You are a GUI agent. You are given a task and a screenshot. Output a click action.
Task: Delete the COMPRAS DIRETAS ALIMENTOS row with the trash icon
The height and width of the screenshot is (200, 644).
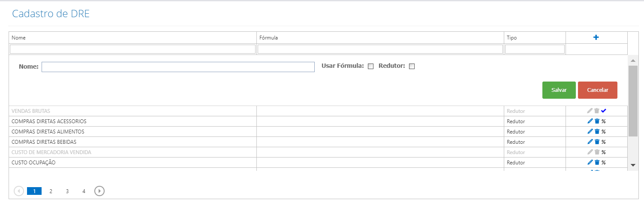[x=597, y=131]
